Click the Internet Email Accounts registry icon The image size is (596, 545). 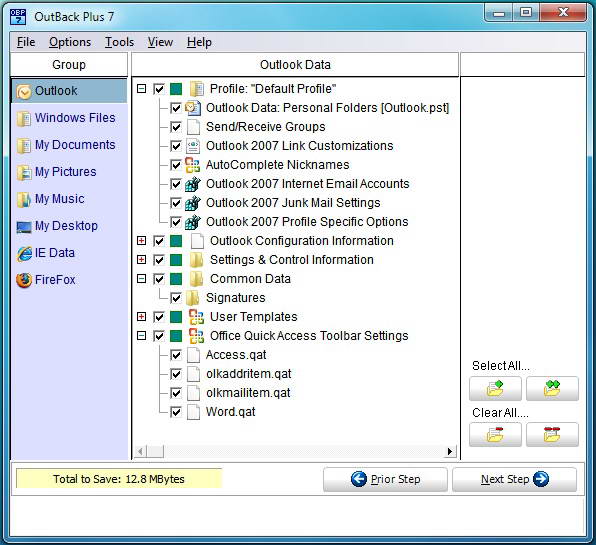(193, 184)
